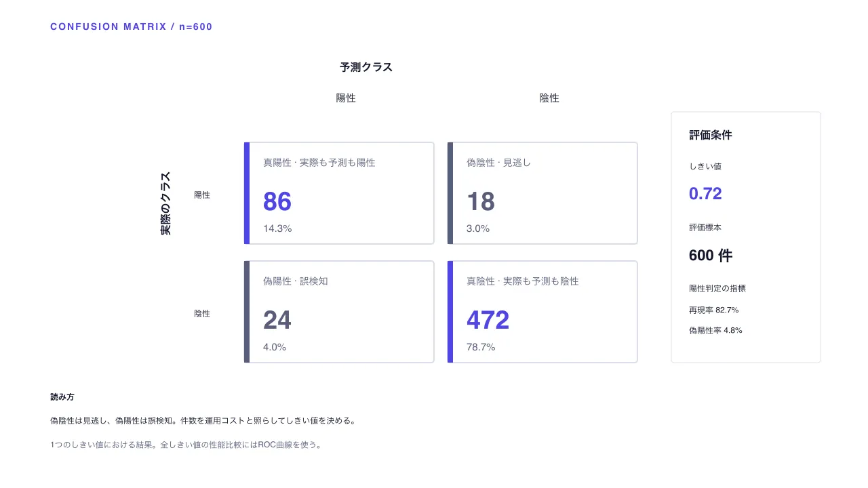Click the 偽陽性 · 誤検知 label
The width and height of the screenshot is (868, 488).
(x=296, y=281)
